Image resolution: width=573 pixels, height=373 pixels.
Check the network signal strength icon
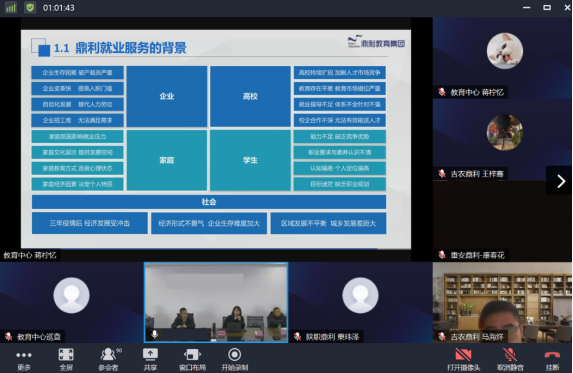(11, 8)
